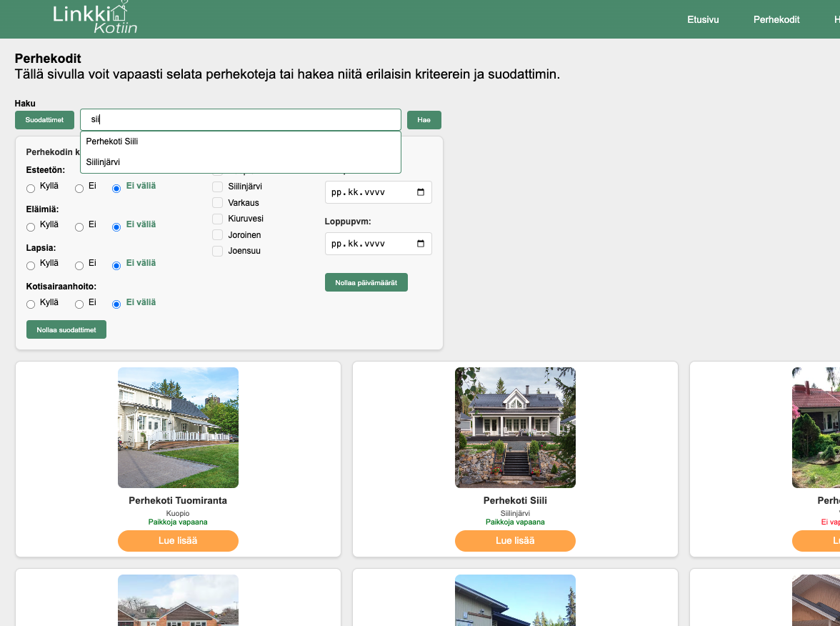Click the Loppupvm date input field

point(379,244)
